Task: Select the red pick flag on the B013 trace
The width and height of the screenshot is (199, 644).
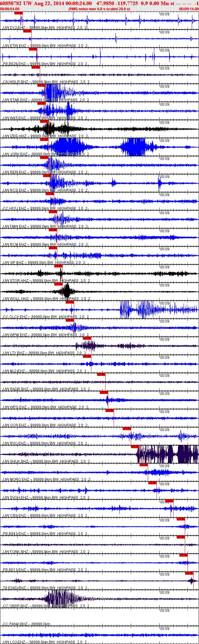Action: 184,555
